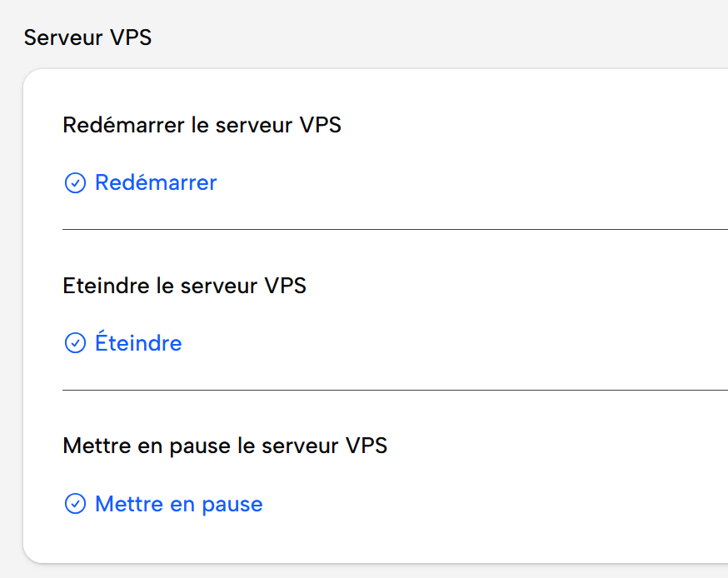Click the circled checkmark icon beside Éteindre
The height and width of the screenshot is (578, 728).
pyautogui.click(x=75, y=343)
